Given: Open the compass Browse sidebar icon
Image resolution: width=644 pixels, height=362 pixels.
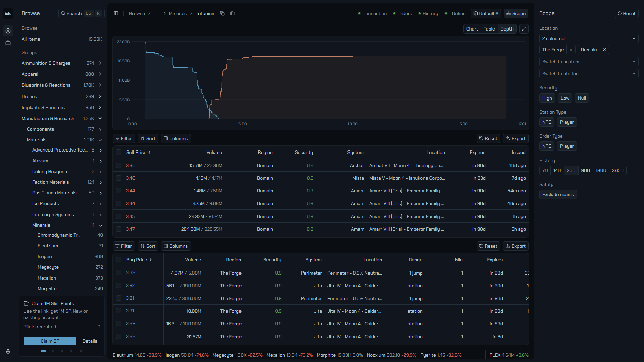Looking at the screenshot, I should coord(8,31).
